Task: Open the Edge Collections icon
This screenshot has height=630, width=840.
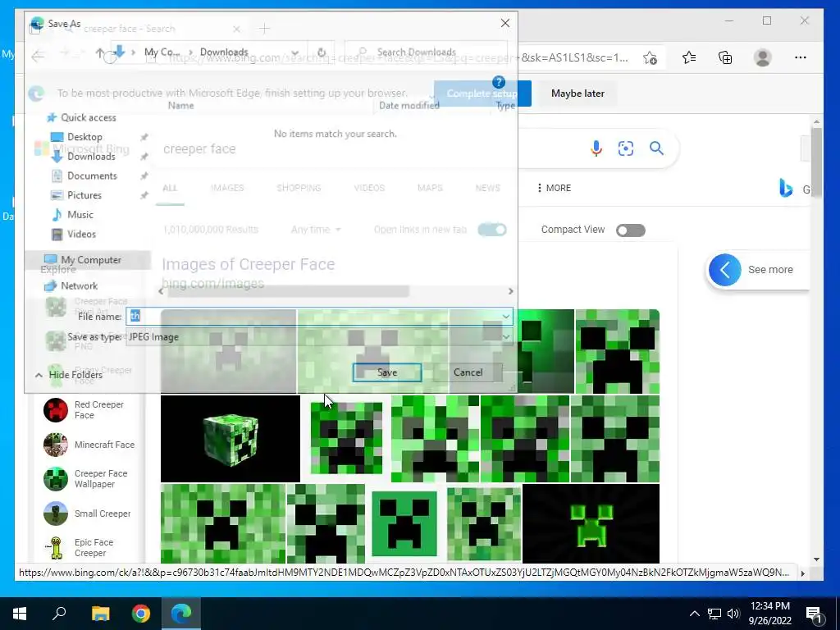Action: click(x=725, y=57)
